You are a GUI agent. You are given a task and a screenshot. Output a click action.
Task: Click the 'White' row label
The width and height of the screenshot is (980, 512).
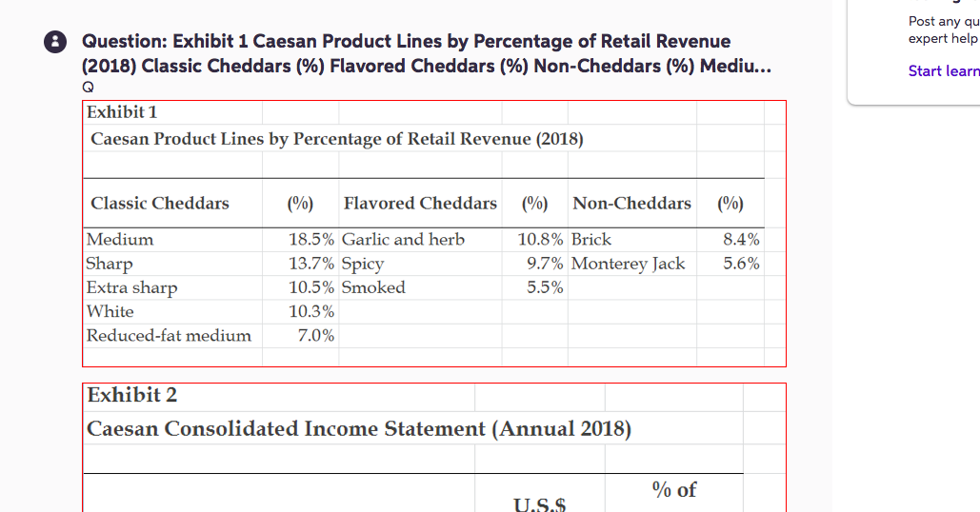point(110,311)
